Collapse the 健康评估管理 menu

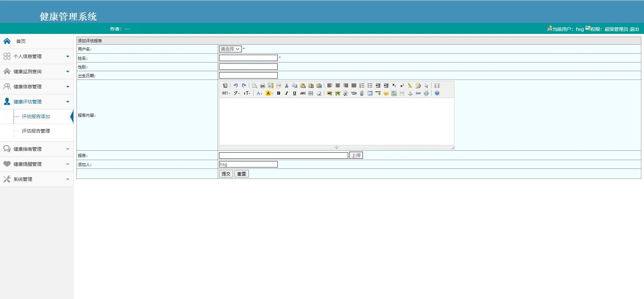pos(37,102)
